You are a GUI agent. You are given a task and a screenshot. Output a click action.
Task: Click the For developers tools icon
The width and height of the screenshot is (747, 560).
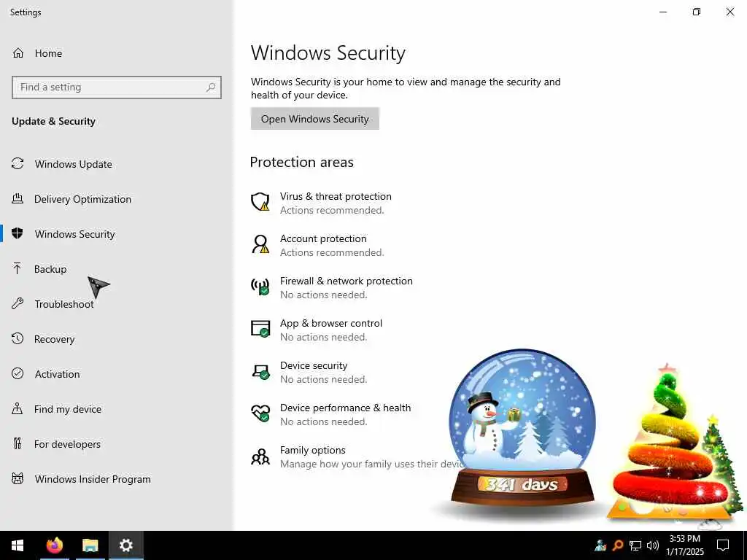(18, 444)
